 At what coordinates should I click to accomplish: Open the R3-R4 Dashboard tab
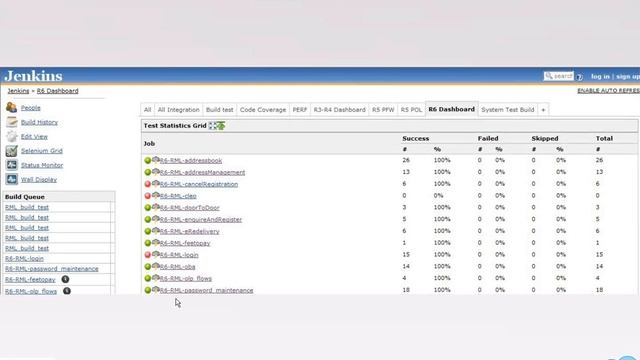pos(340,110)
